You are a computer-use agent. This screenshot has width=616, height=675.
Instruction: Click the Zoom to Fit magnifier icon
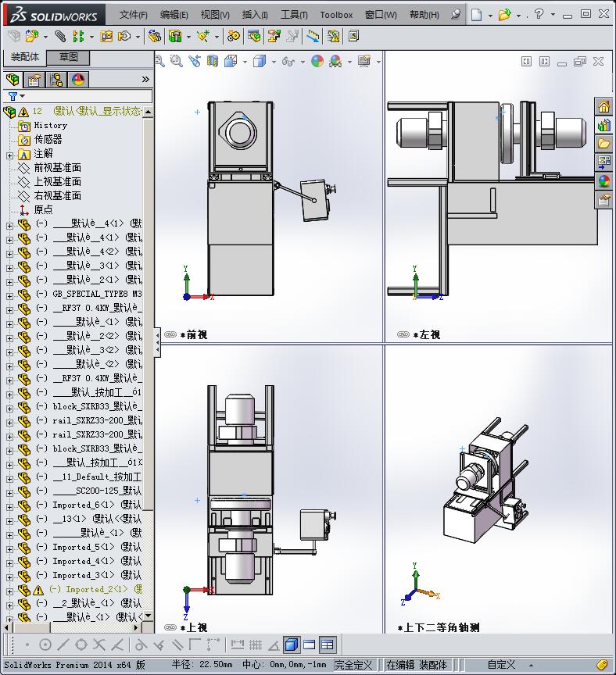(159, 61)
